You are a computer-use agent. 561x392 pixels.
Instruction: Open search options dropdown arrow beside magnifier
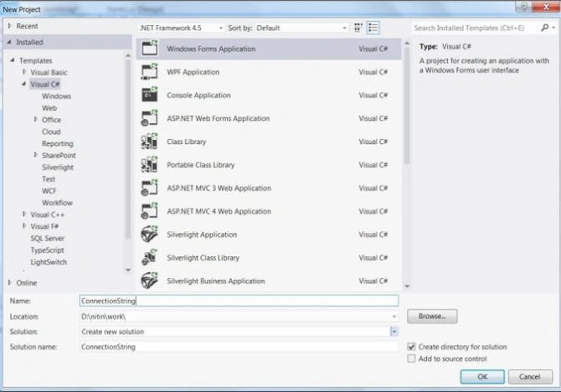pos(553,28)
